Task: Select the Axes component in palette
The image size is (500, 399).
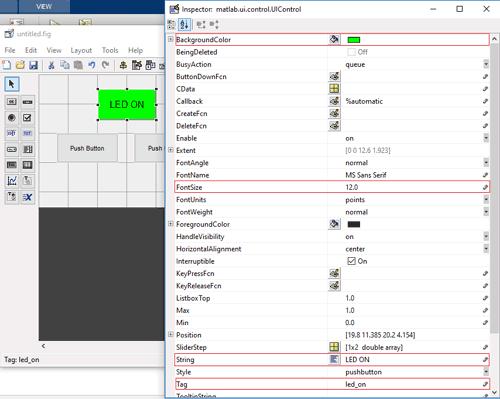Action: tap(12, 181)
